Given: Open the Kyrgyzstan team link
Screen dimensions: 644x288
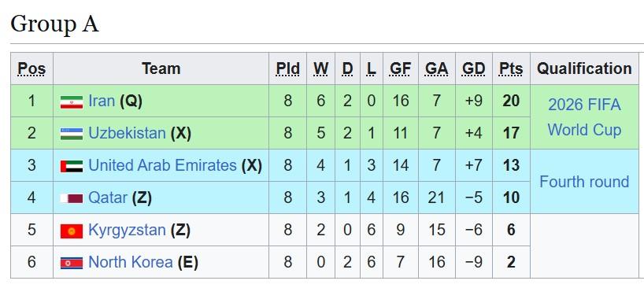Looking at the screenshot, I should click(127, 230).
